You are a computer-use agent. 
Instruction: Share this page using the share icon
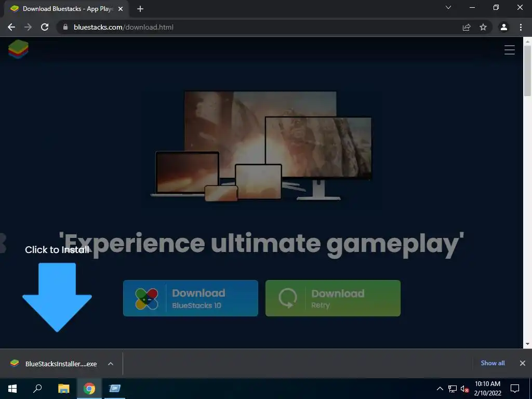tap(467, 27)
